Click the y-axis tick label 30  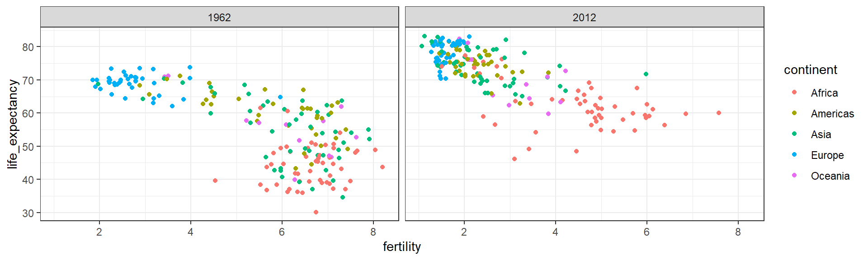point(28,213)
